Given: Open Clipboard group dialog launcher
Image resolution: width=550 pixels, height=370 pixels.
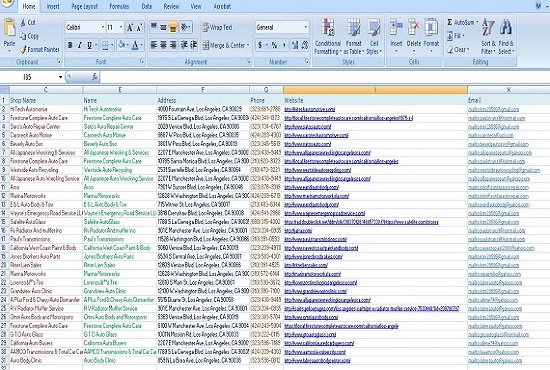Looking at the screenshot, I should (x=59, y=61).
